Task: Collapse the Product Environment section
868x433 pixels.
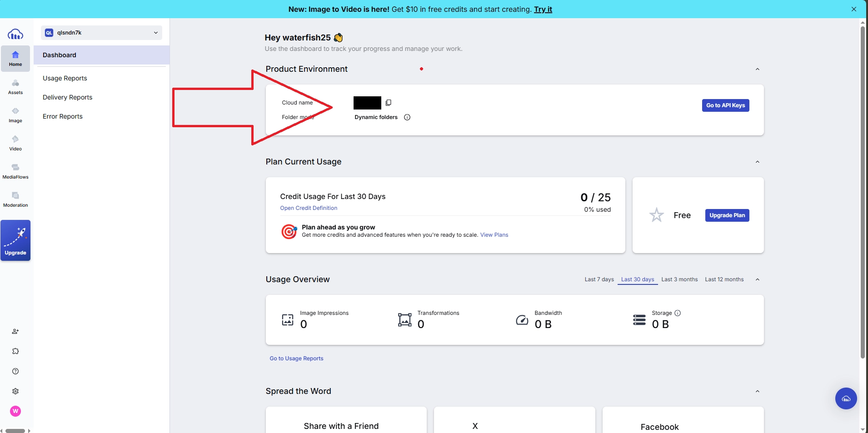Action: [x=758, y=69]
